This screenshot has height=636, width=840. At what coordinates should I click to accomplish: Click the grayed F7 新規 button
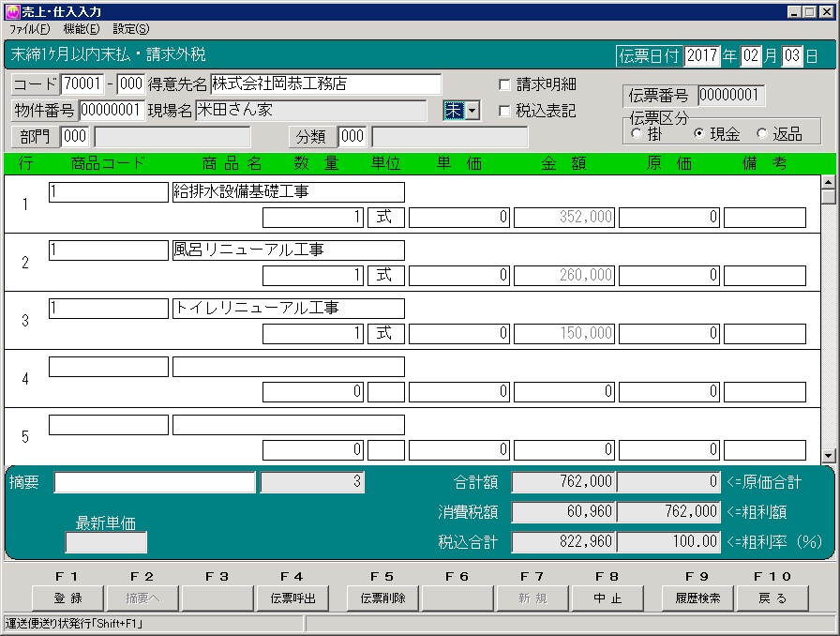(x=532, y=598)
